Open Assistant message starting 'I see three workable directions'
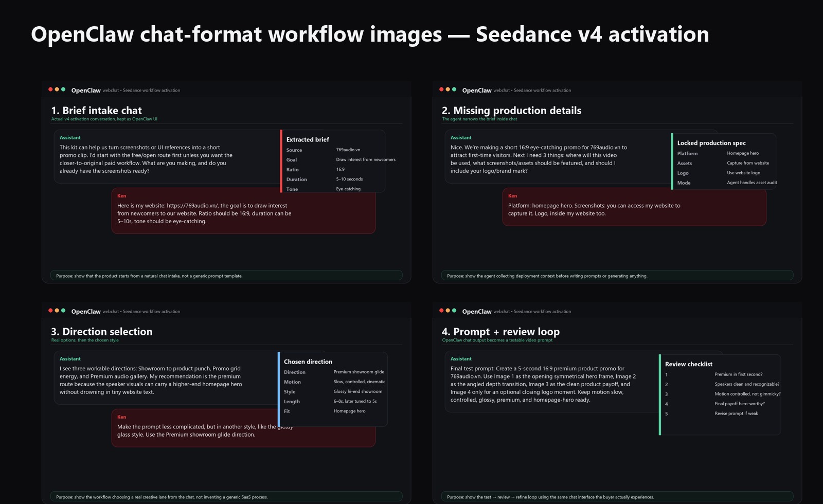This screenshot has height=504, width=823. click(166, 377)
